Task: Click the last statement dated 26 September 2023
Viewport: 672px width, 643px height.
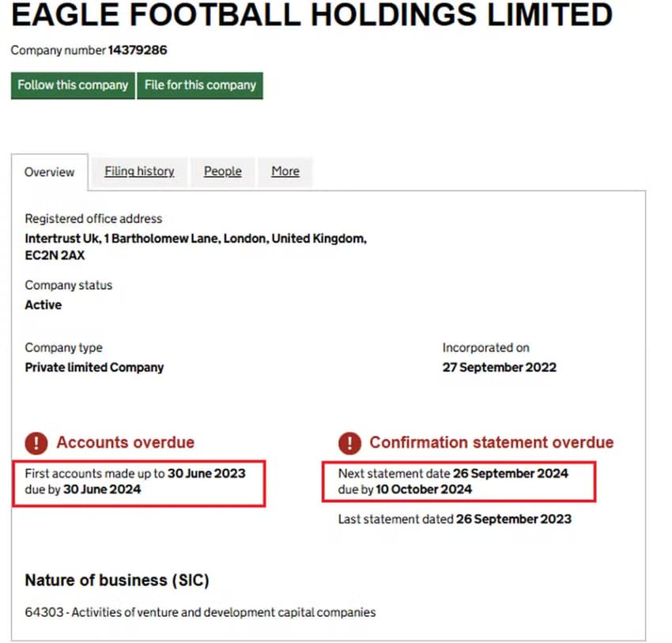Action: [x=455, y=519]
